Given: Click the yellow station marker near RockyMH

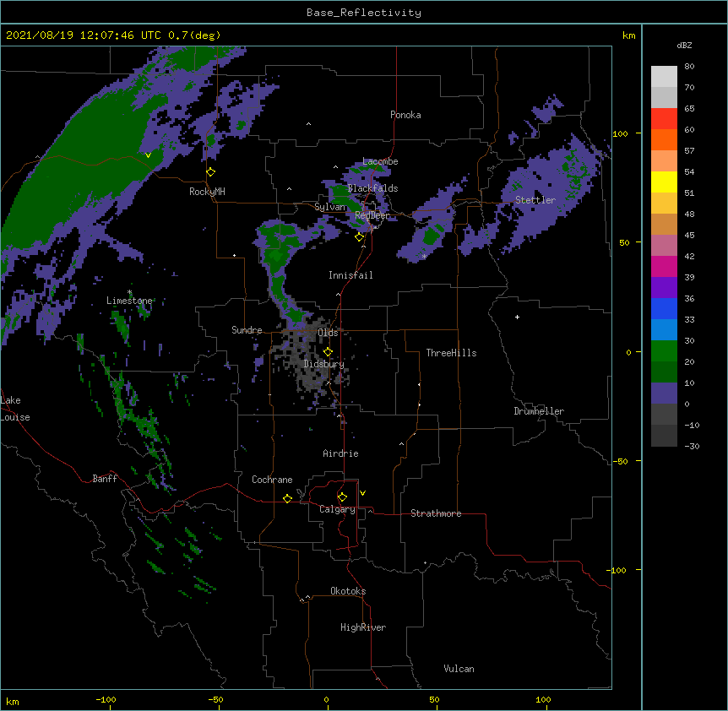Looking at the screenshot, I should (x=211, y=172).
